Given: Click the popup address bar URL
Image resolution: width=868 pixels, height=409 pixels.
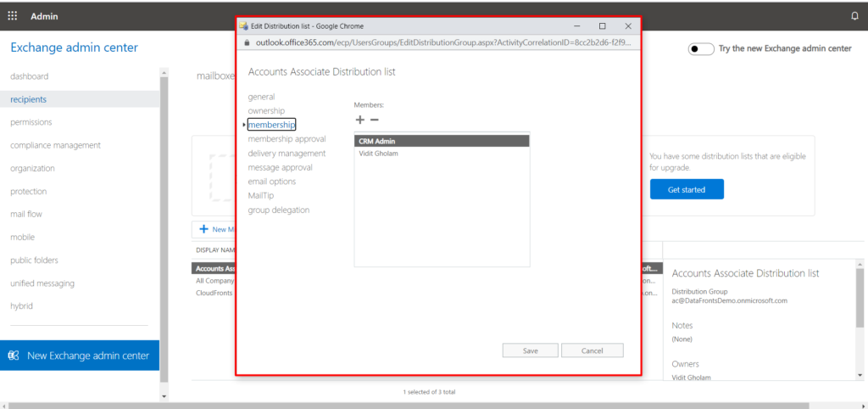Looking at the screenshot, I should point(442,42).
